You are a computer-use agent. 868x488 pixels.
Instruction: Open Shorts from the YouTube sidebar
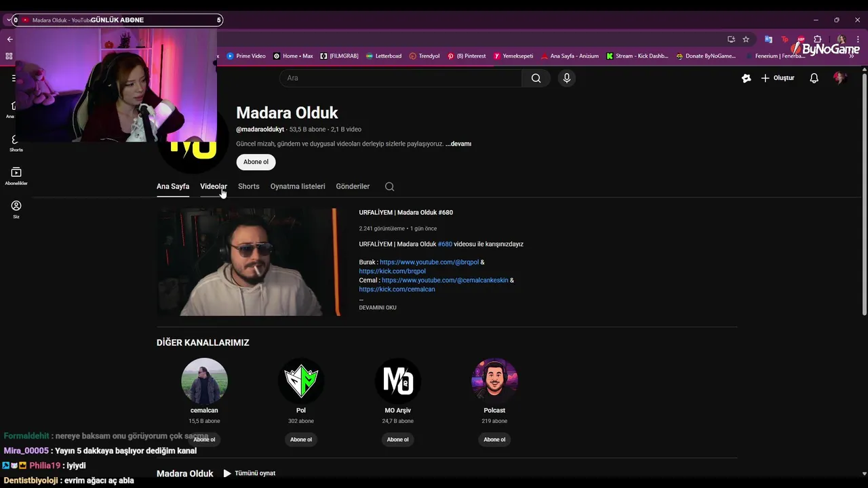[16, 143]
